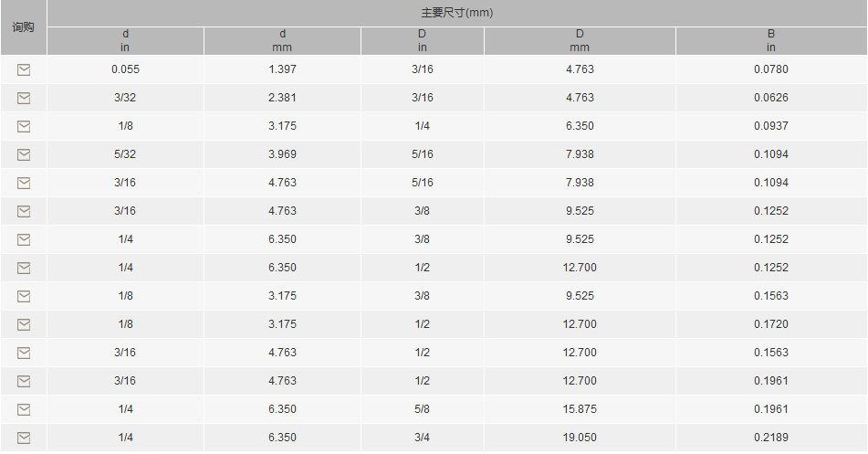The width and height of the screenshot is (868, 454).
Task: Click the D in column header
Action: 423,41
